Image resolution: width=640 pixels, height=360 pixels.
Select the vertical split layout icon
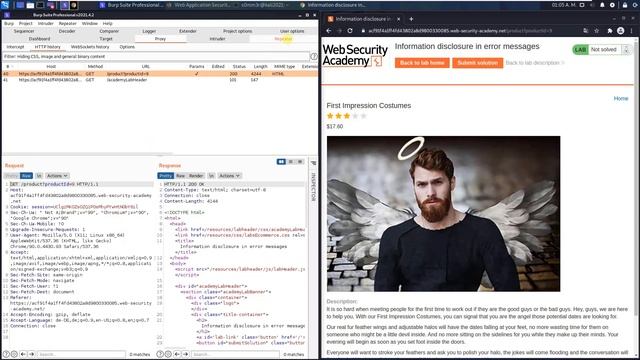point(291,162)
